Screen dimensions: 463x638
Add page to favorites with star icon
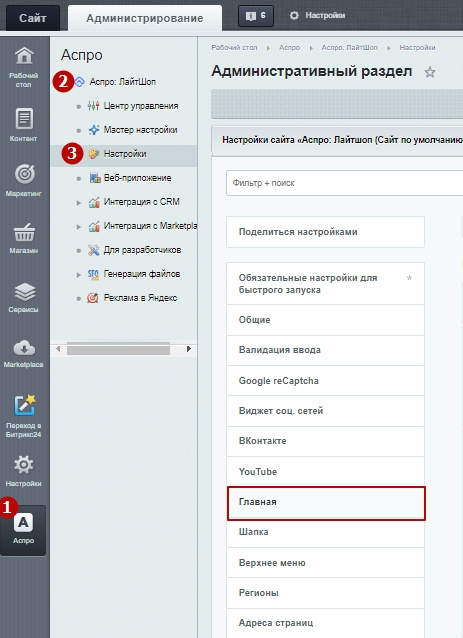(430, 72)
